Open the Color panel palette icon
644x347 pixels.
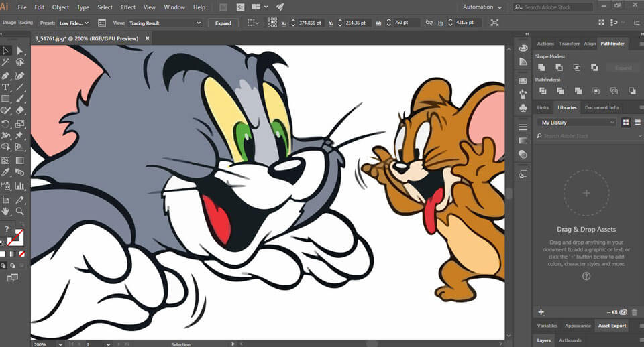coord(523,49)
